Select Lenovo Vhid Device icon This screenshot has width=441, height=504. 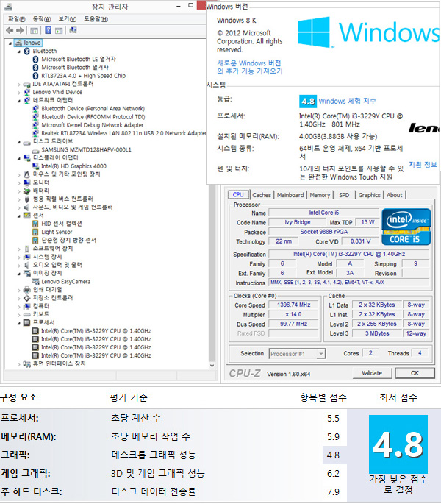(27, 92)
